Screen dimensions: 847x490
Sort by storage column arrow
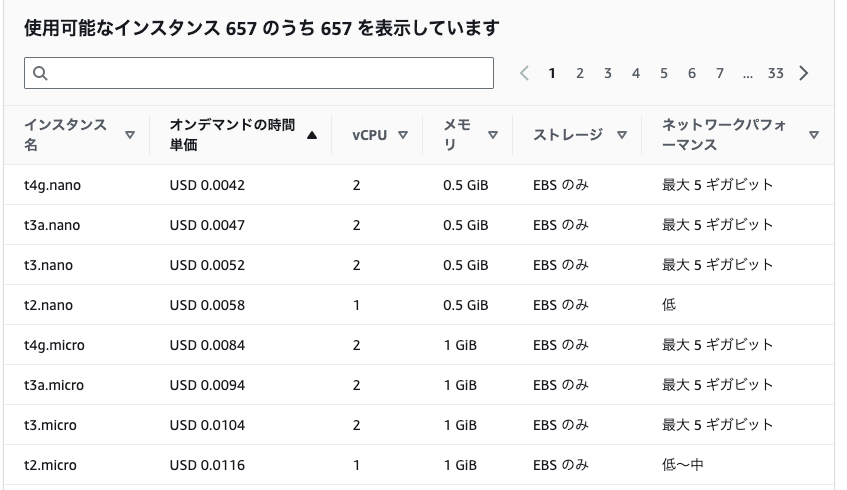click(622, 135)
